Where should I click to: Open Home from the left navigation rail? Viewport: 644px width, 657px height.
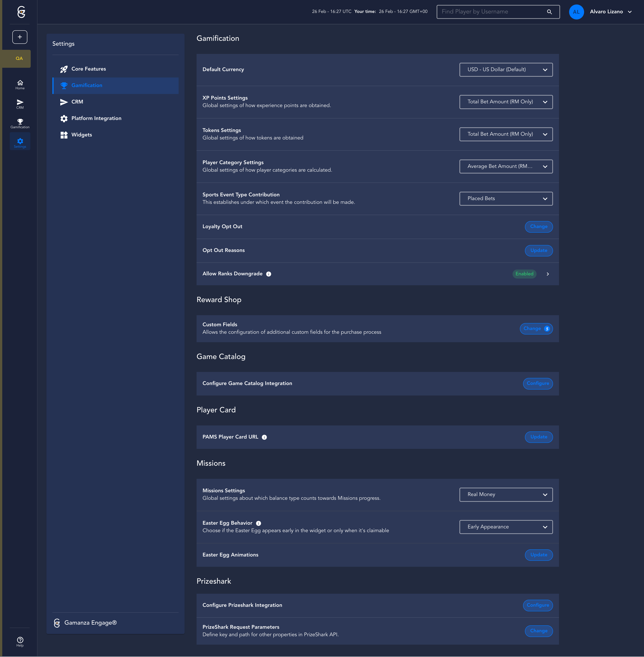tap(20, 85)
